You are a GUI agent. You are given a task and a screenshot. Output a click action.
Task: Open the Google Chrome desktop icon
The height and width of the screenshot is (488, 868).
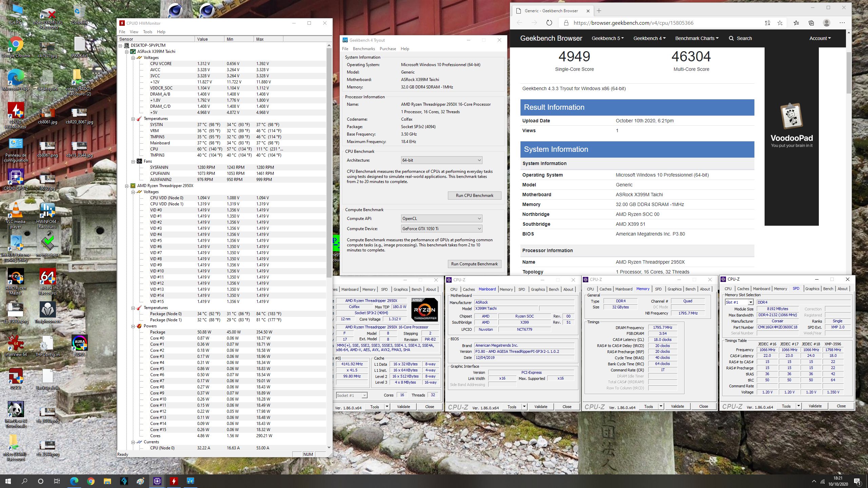coord(16,47)
